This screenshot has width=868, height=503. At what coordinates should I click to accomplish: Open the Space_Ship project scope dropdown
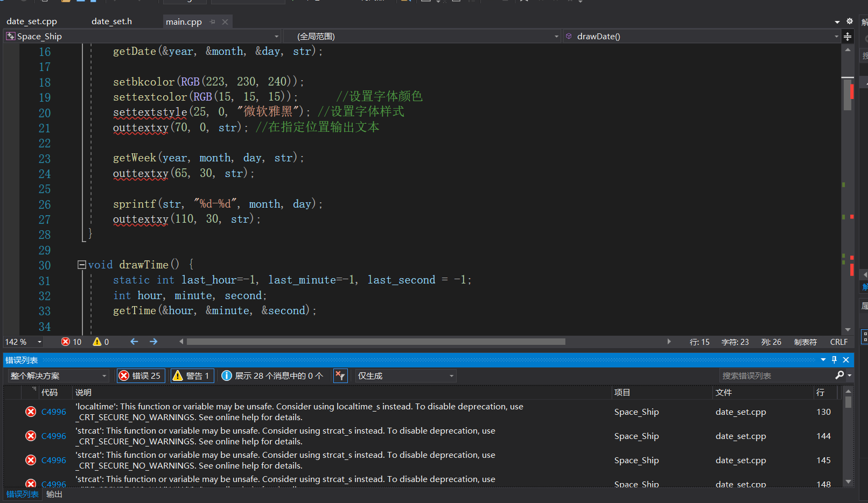(x=143, y=36)
